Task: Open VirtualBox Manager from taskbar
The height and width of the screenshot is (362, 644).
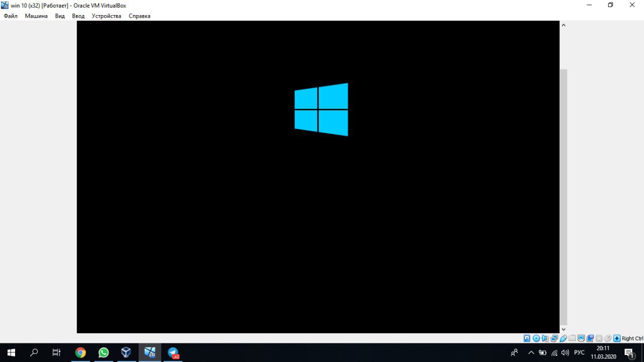Action: (x=126, y=352)
